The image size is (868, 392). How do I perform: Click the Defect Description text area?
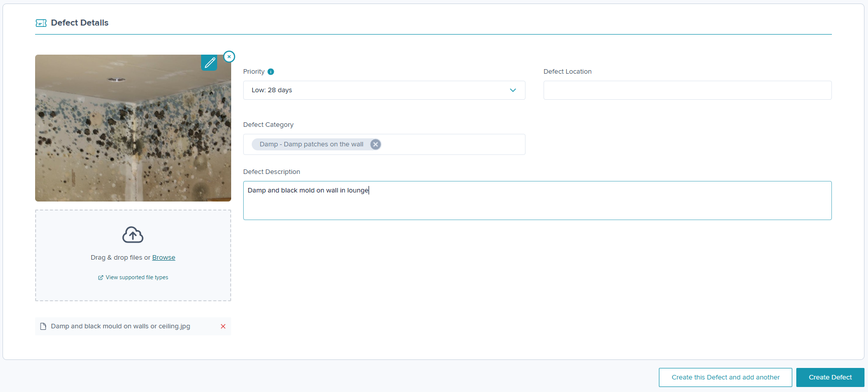[x=538, y=201]
